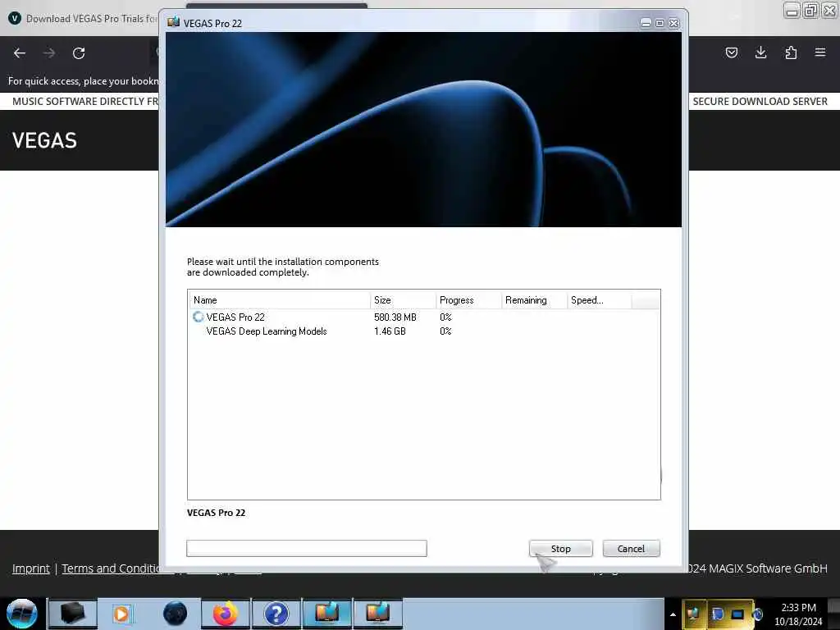Screen dimensions: 840x630
Task: Click the 1.46 GB size cell
Action: coord(390,331)
